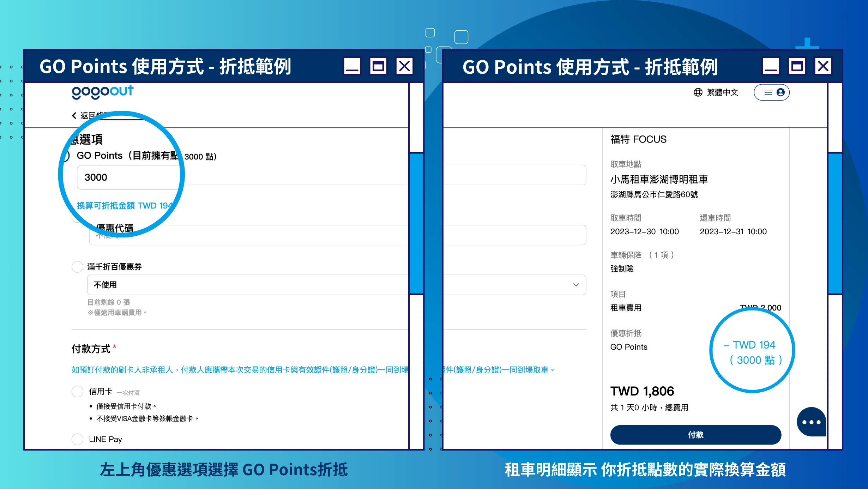868x489 pixels.
Task: Click the globe language icon
Action: click(698, 92)
